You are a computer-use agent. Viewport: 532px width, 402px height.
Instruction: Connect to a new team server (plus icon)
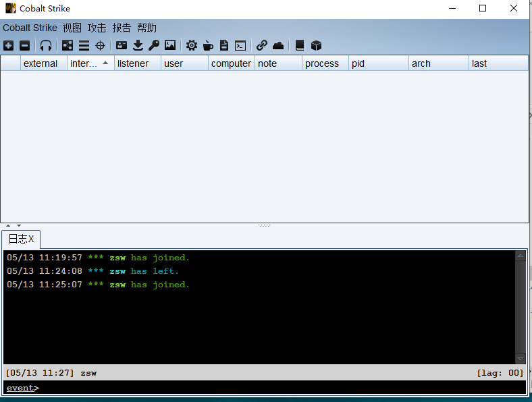[x=9, y=45]
